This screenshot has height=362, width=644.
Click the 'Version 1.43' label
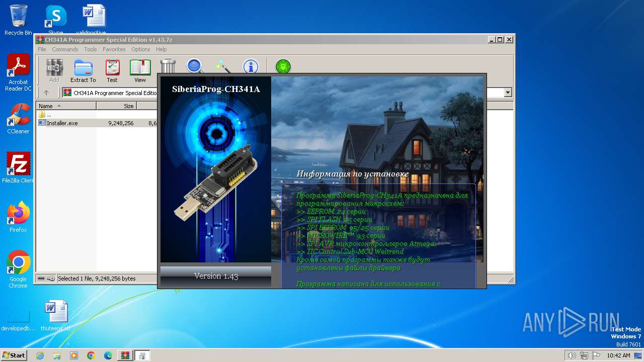click(x=216, y=276)
